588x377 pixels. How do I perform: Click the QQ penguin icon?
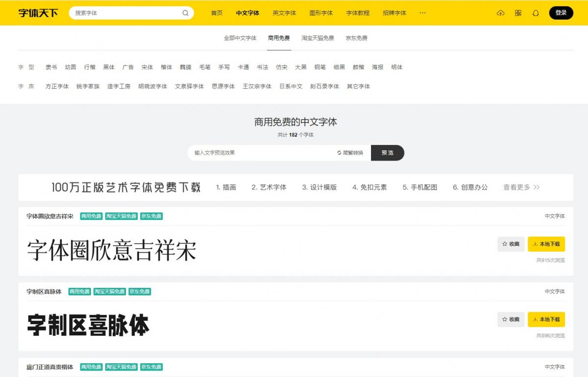tap(536, 13)
